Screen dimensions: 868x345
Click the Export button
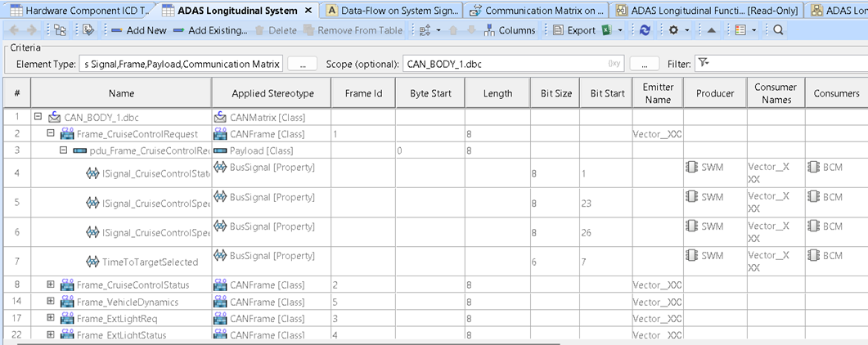(x=574, y=30)
